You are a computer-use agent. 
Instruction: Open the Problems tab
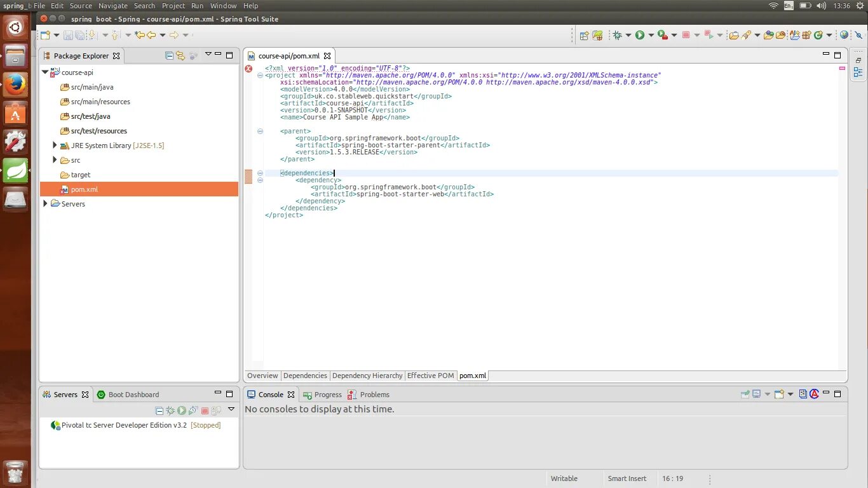click(369, 395)
